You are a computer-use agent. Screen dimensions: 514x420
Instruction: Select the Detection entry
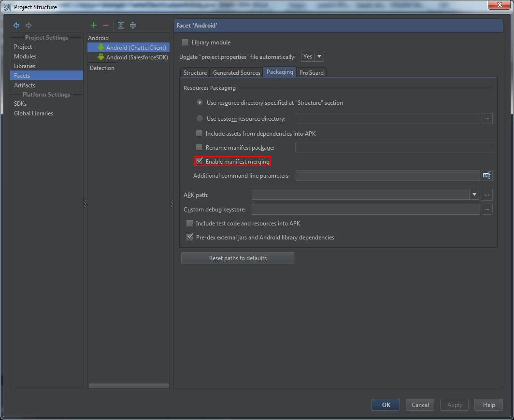pos(102,68)
